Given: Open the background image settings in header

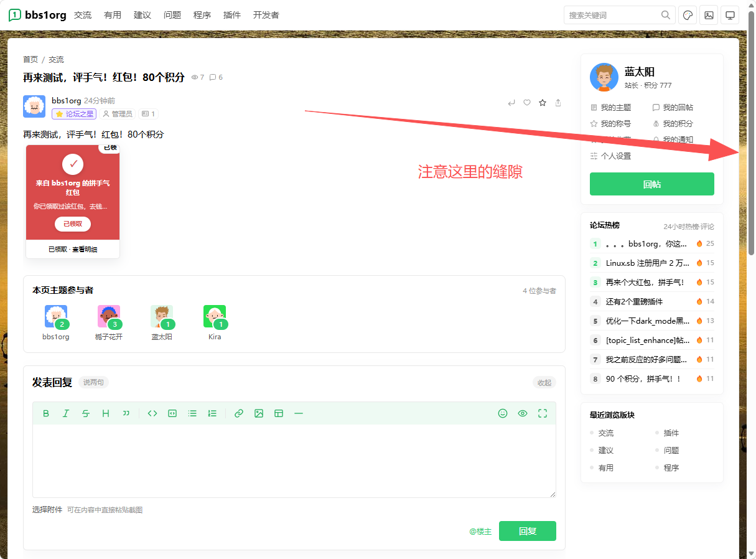Looking at the screenshot, I should click(709, 15).
